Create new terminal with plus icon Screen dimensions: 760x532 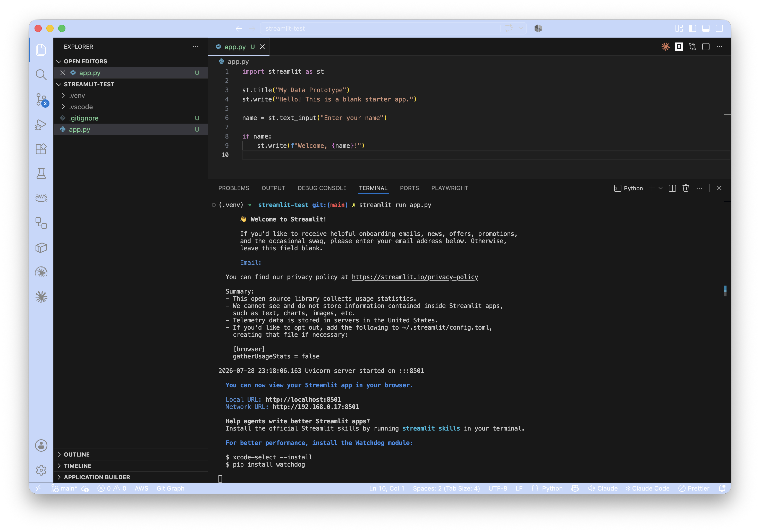(652, 188)
